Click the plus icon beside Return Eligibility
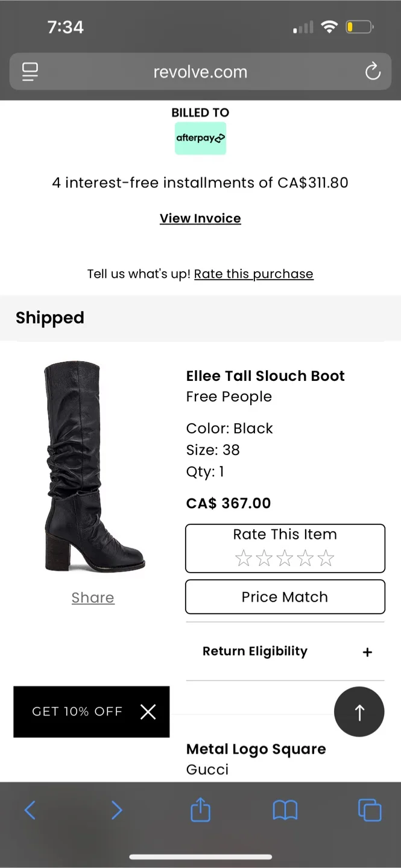The image size is (401, 868). click(367, 652)
